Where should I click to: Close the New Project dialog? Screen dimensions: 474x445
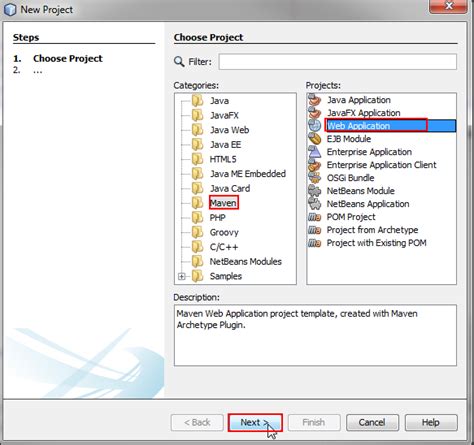(449, 6)
